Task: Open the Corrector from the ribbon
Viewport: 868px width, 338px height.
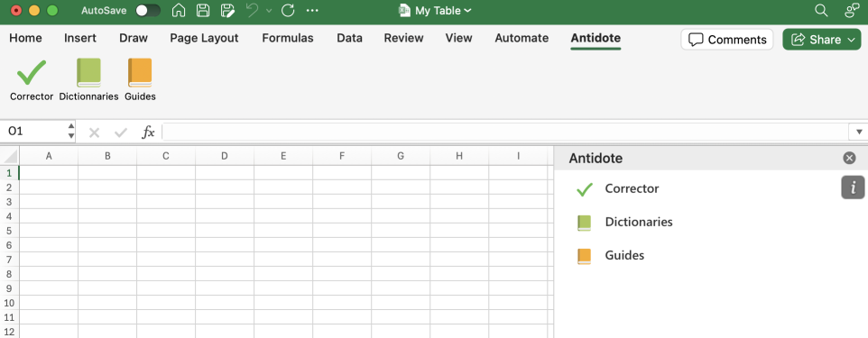Action: click(x=32, y=80)
